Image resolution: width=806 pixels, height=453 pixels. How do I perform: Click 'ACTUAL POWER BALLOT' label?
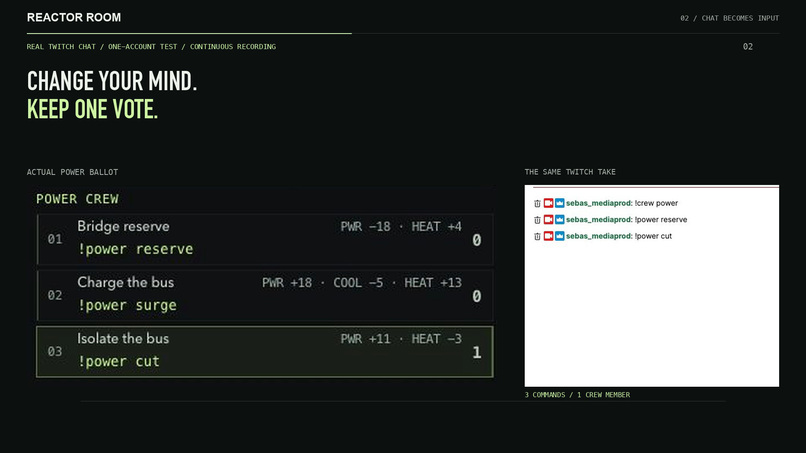(72, 172)
